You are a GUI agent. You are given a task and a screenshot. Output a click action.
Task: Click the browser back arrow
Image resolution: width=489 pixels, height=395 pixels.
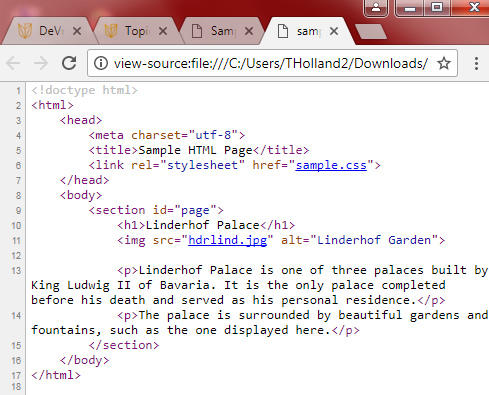13,63
